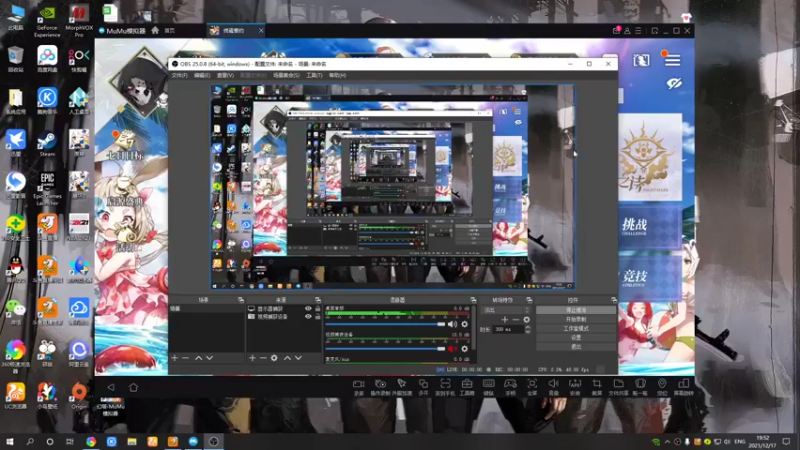Toggle lock on 显示器捕获 source
This screenshot has width=800, height=450.
[317, 309]
